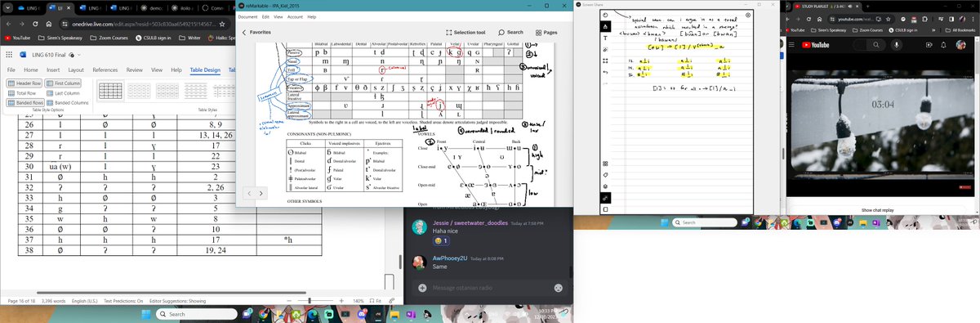Select the pen tool in Screen Share

(x=605, y=26)
